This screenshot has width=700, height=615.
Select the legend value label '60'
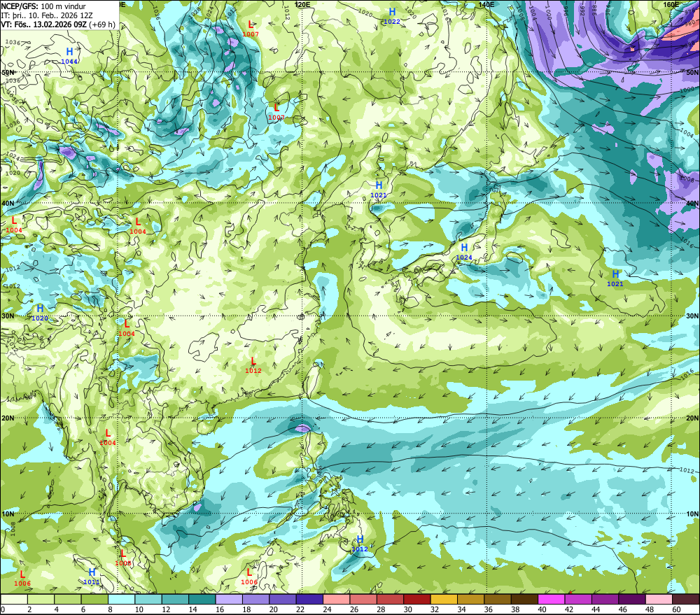coord(676,609)
